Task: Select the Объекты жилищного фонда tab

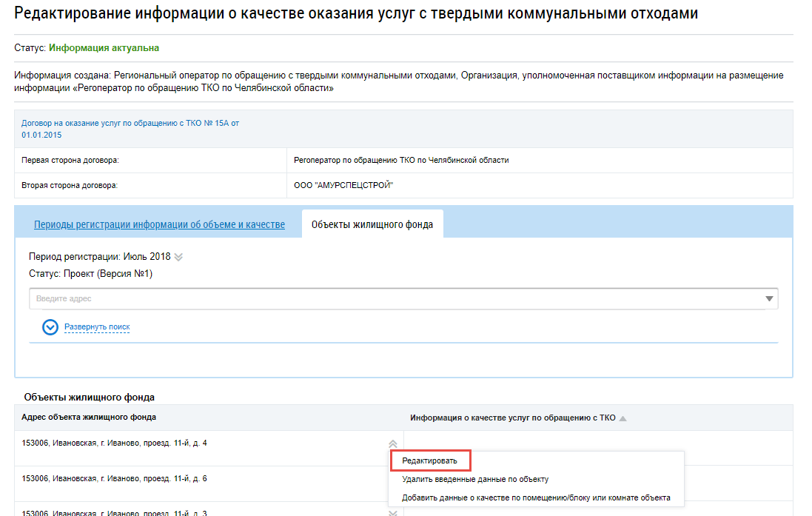Action: (372, 224)
